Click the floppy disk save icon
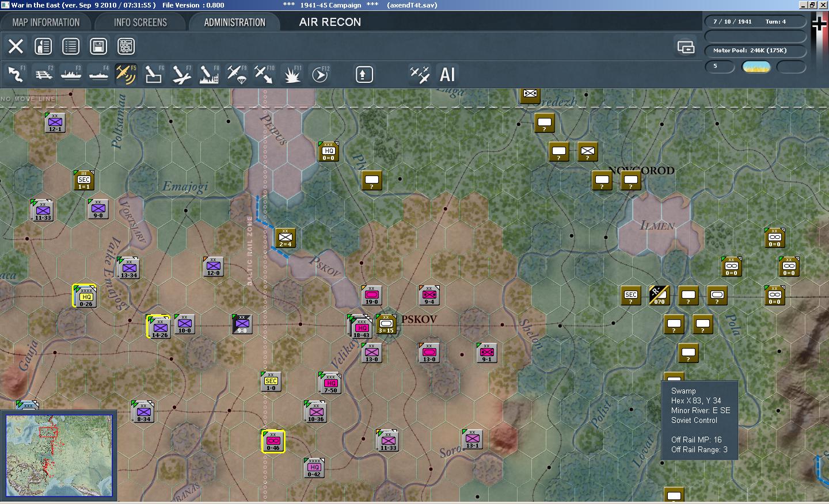This screenshot has width=829, height=504. 98,46
